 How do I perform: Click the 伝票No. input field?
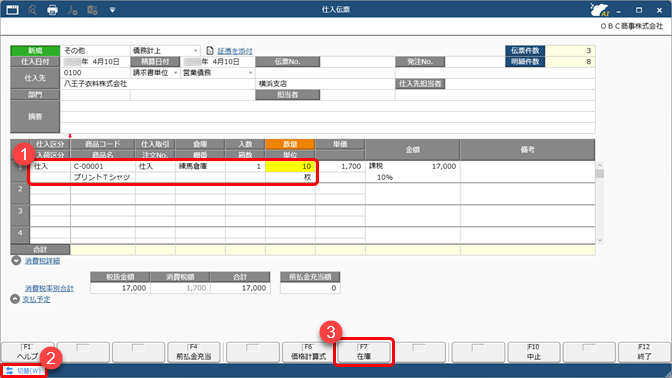357,62
